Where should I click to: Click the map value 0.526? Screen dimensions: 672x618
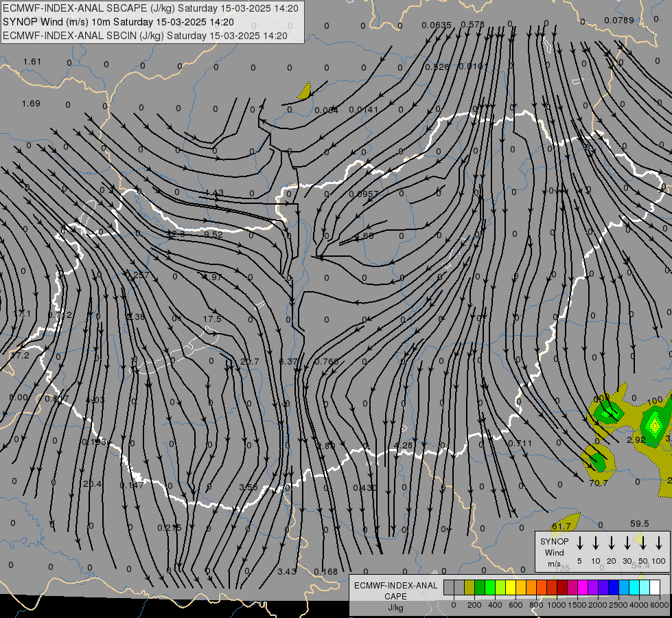click(x=437, y=67)
